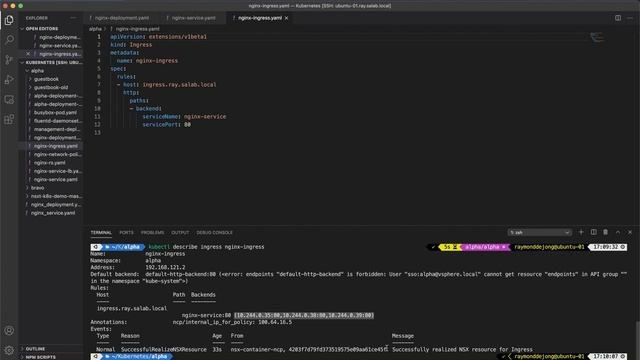640x360 pixels.
Task: Kill terminal with trash icon
Action: 606,232
